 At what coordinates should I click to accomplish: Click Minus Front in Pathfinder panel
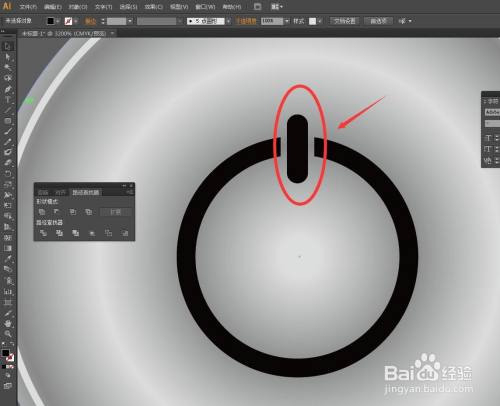point(57,212)
